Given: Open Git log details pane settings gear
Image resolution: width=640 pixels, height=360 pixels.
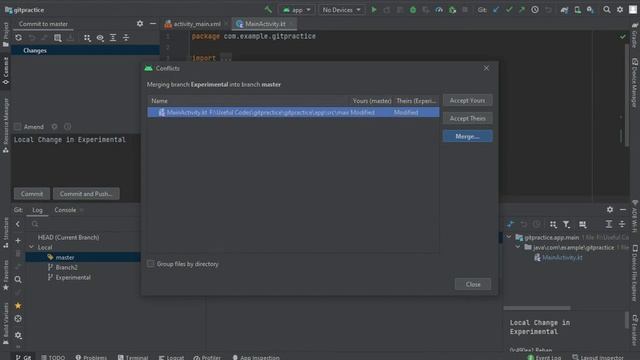Looking at the screenshot, I should 610,209.
